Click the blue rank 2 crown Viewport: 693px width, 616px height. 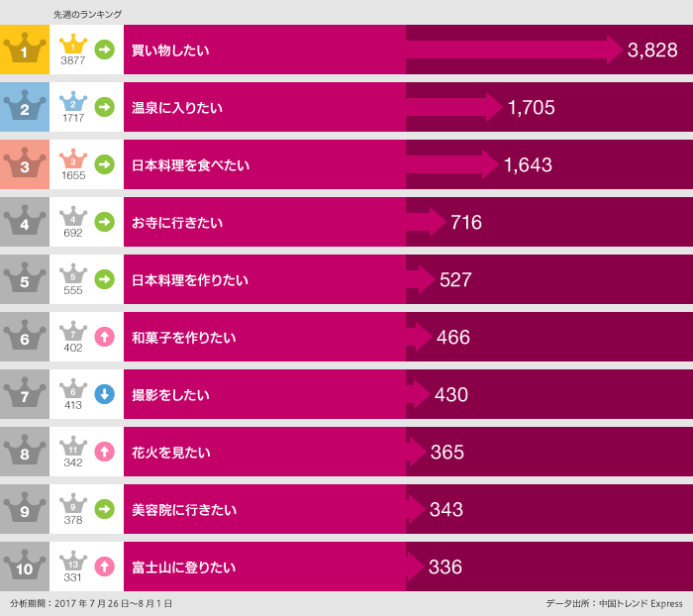coord(25,107)
